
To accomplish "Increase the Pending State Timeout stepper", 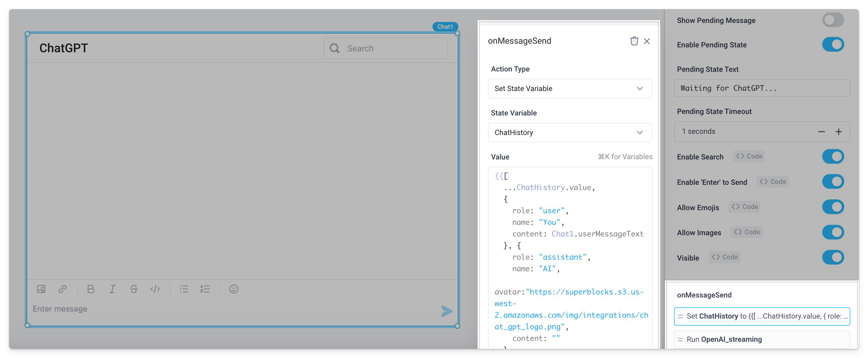I will [x=839, y=132].
